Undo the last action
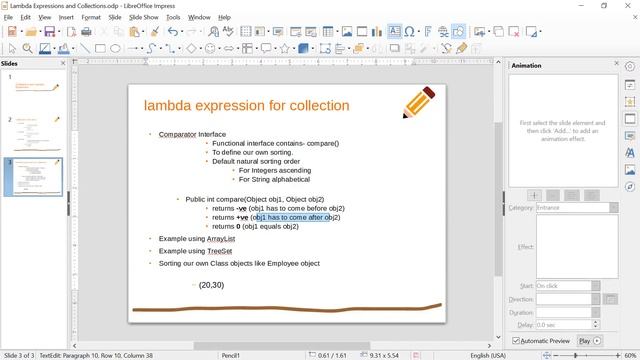 [173, 31]
